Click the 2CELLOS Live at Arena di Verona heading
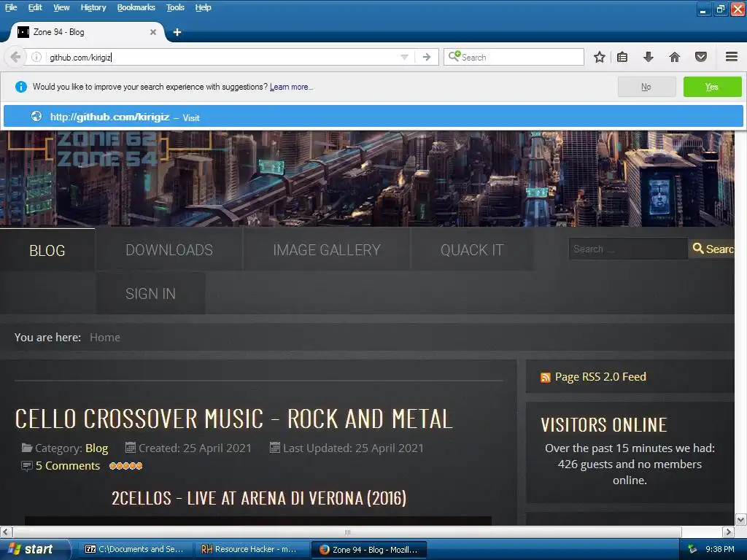 [x=259, y=498]
